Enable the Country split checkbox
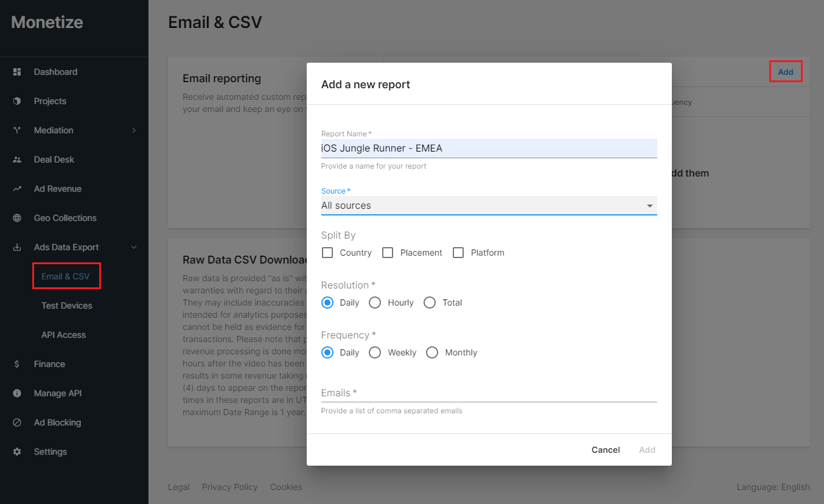 tap(327, 253)
